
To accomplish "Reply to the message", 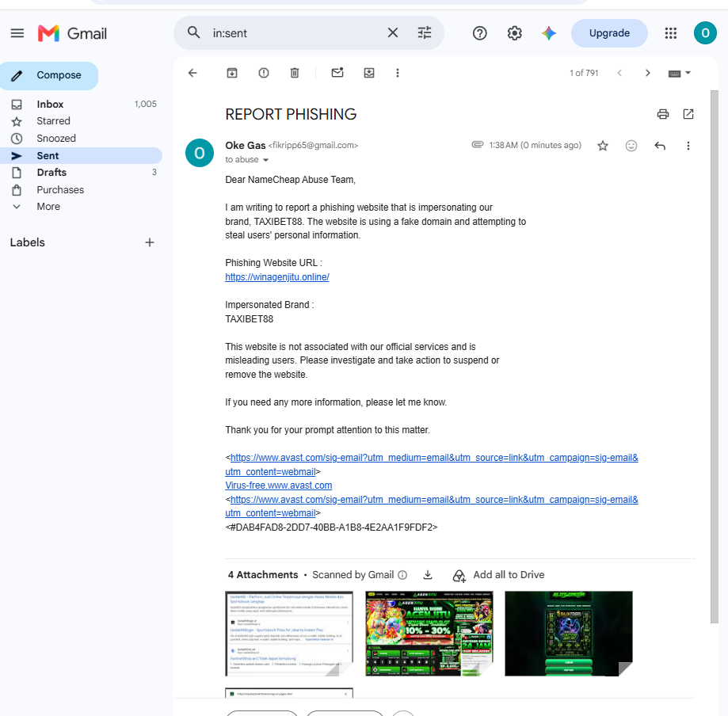I will [x=660, y=146].
